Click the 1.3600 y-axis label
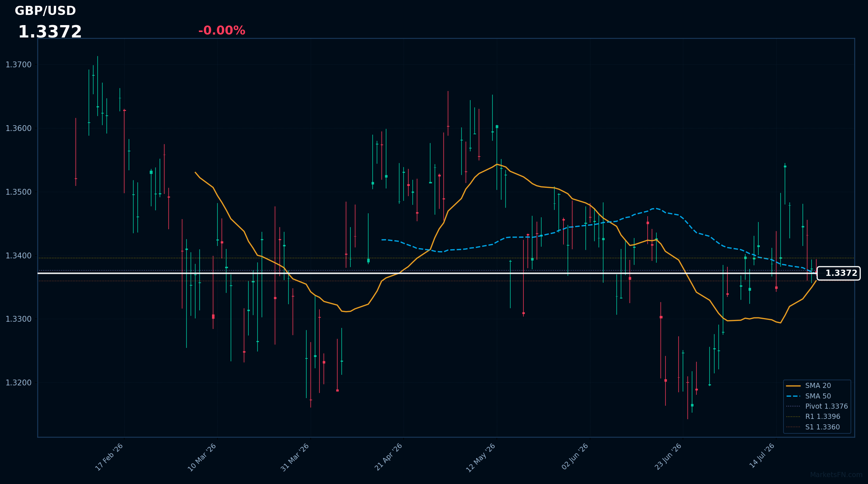 click(x=19, y=128)
